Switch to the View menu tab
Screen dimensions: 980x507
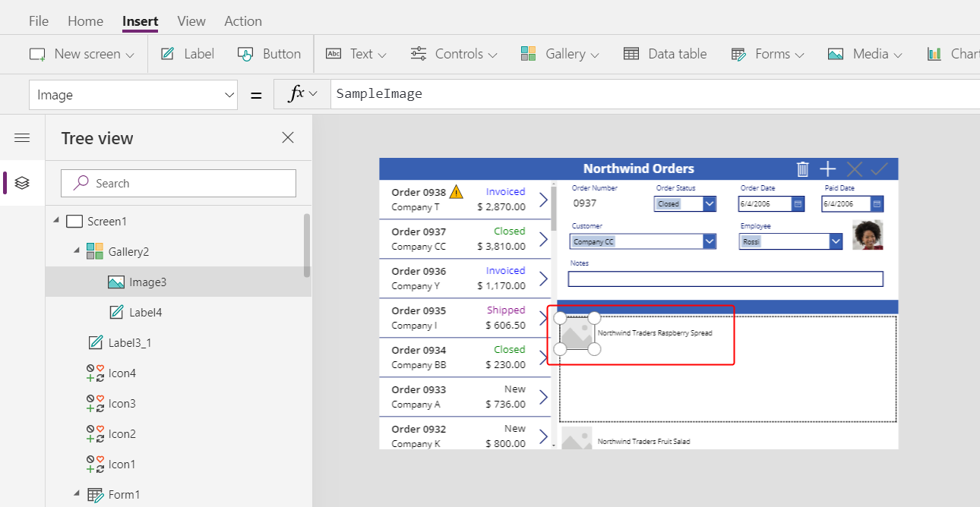[191, 21]
